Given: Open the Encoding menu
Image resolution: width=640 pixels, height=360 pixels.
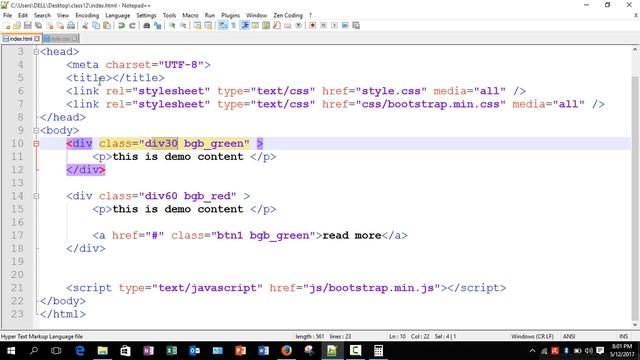Looking at the screenshot, I should point(87,15).
